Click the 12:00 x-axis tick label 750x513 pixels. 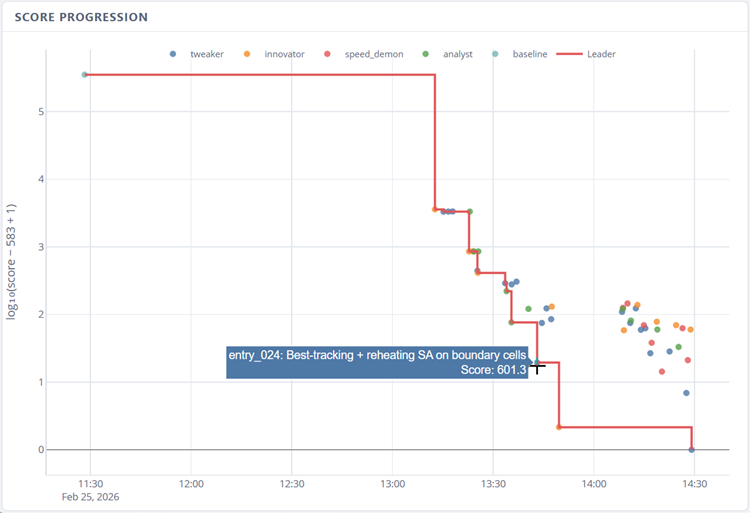click(191, 483)
